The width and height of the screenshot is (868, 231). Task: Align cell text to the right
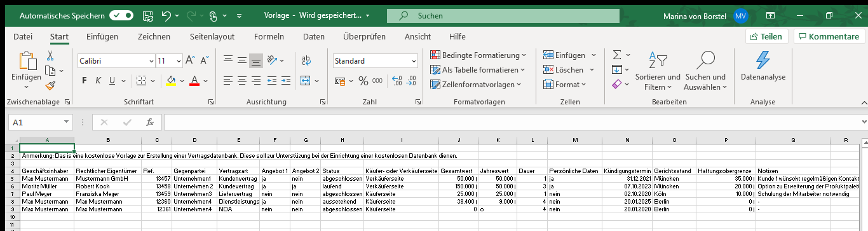click(x=256, y=81)
